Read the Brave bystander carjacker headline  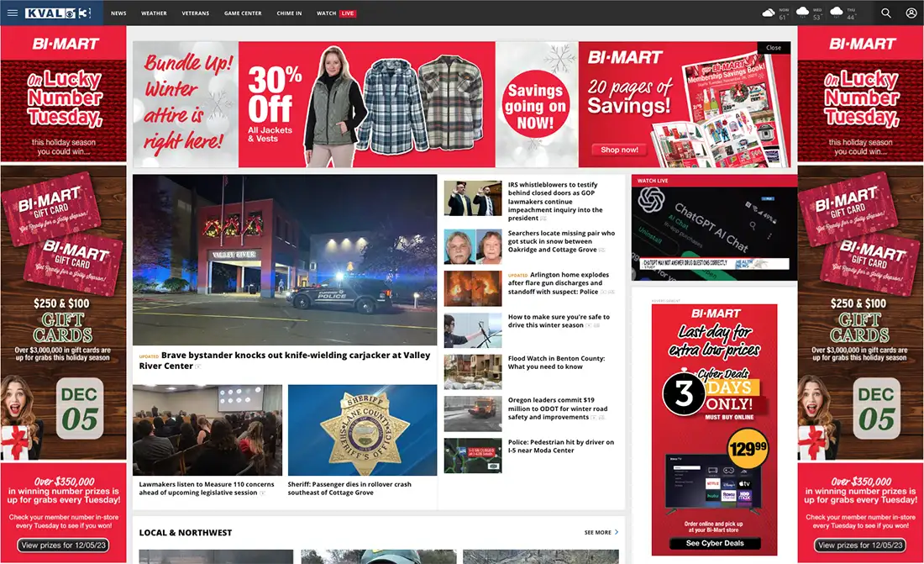285,361
